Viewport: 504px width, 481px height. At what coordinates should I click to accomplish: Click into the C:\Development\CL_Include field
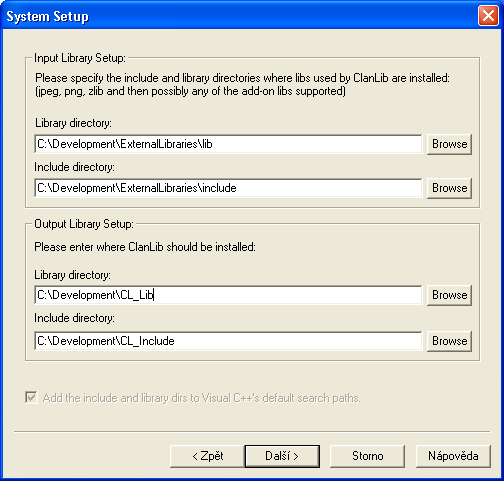point(228,341)
